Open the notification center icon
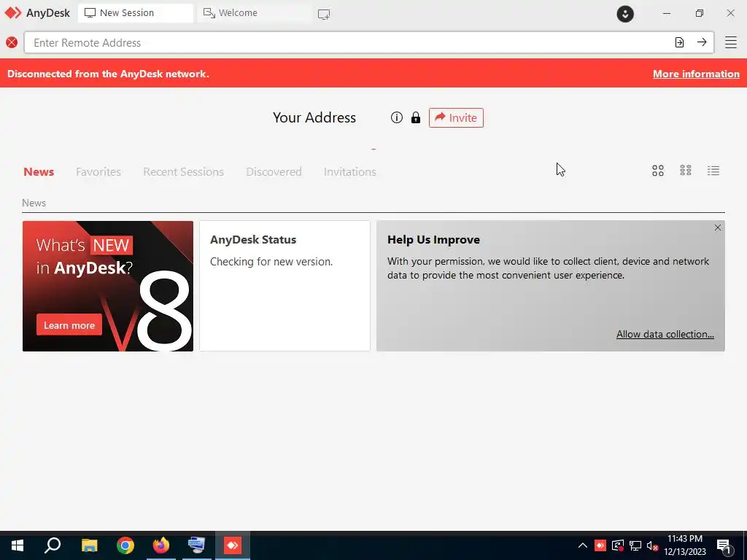Screen dimensions: 747x560 click(724, 546)
